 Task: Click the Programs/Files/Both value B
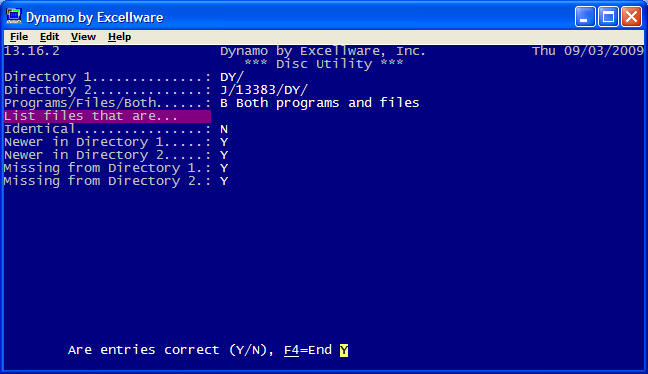224,103
